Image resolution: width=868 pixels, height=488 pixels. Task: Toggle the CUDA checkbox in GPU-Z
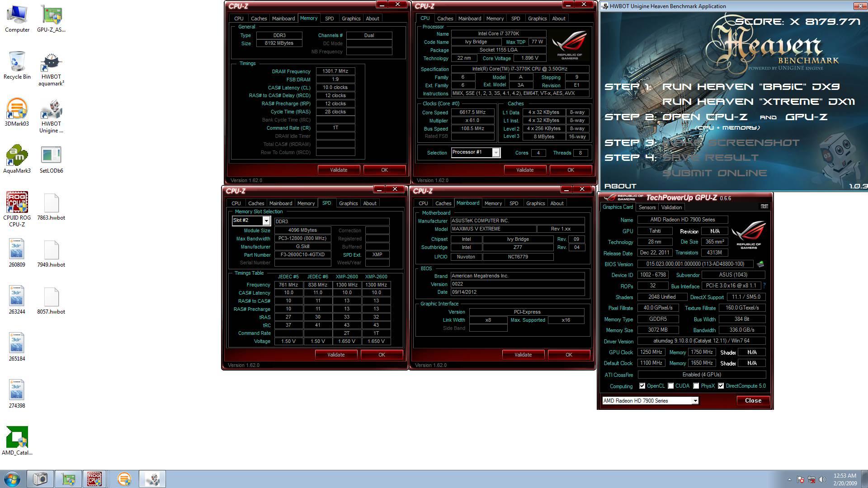tap(671, 386)
